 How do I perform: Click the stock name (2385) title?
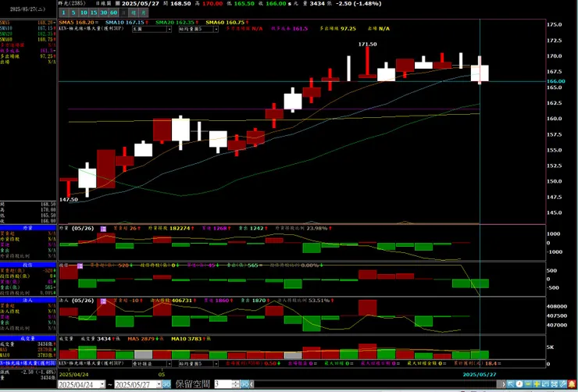72,3
